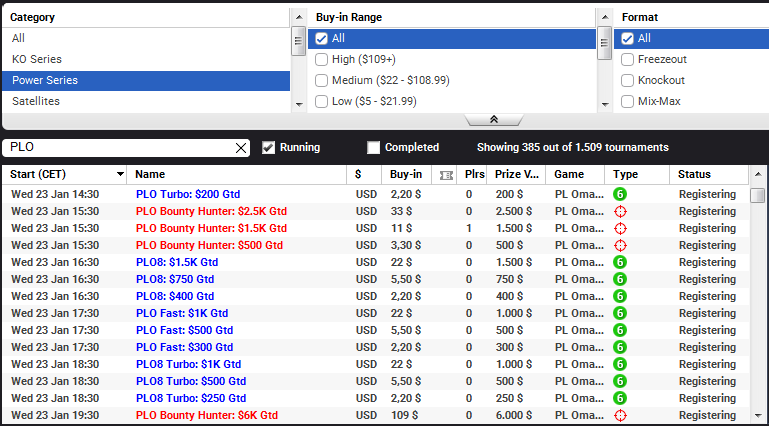Open the PLO Fast: $500 Gtd tournament
This screenshot has height=426, width=769.
pyautogui.click(x=184, y=330)
